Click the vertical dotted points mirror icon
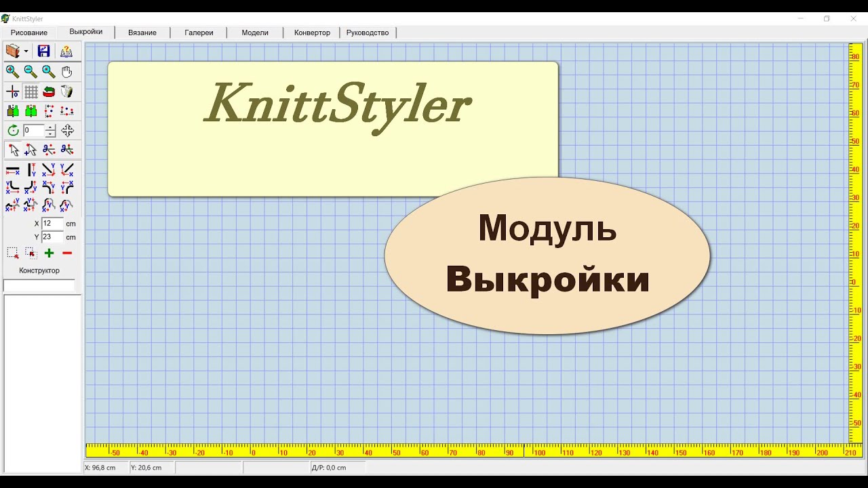Screen dimensions: 868x488 (49, 111)
